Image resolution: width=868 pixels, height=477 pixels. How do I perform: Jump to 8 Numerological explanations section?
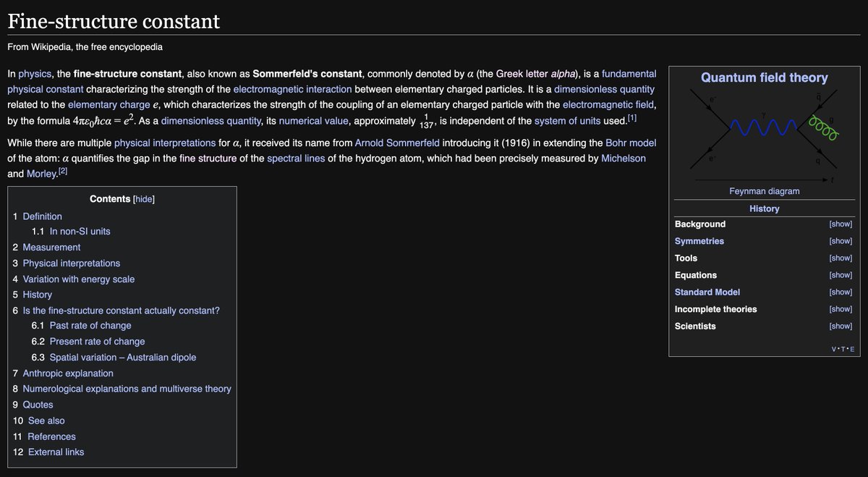pos(122,389)
